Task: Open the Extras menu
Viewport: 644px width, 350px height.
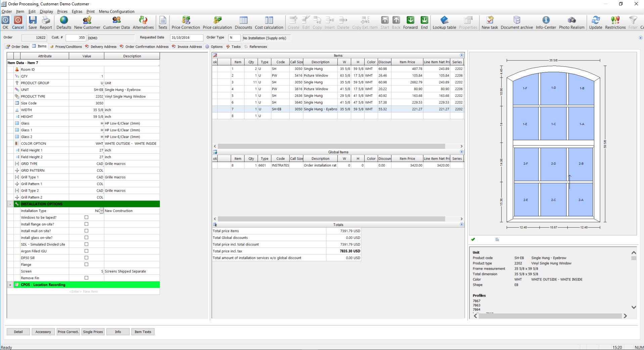Action: (x=77, y=11)
